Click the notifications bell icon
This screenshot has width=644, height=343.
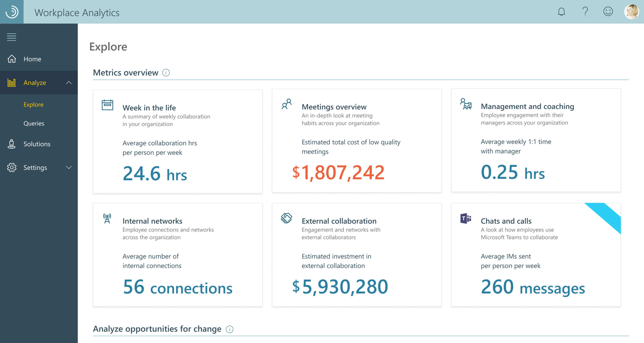point(561,12)
